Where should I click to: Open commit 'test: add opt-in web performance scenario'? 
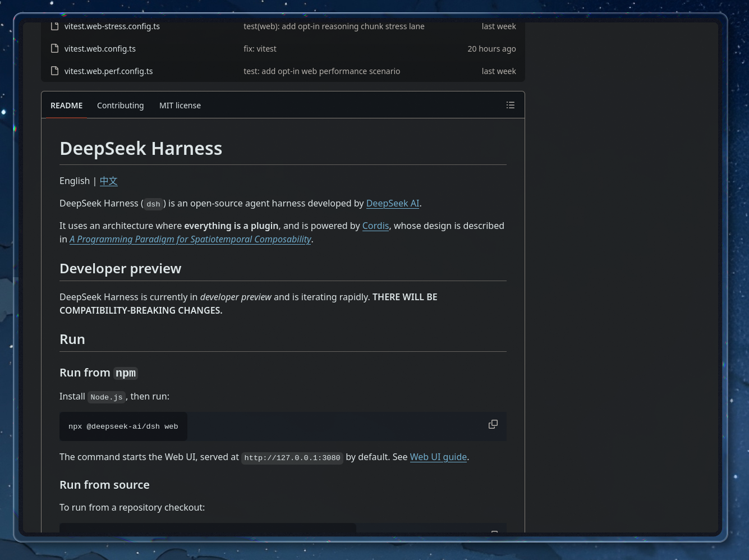[x=322, y=71]
